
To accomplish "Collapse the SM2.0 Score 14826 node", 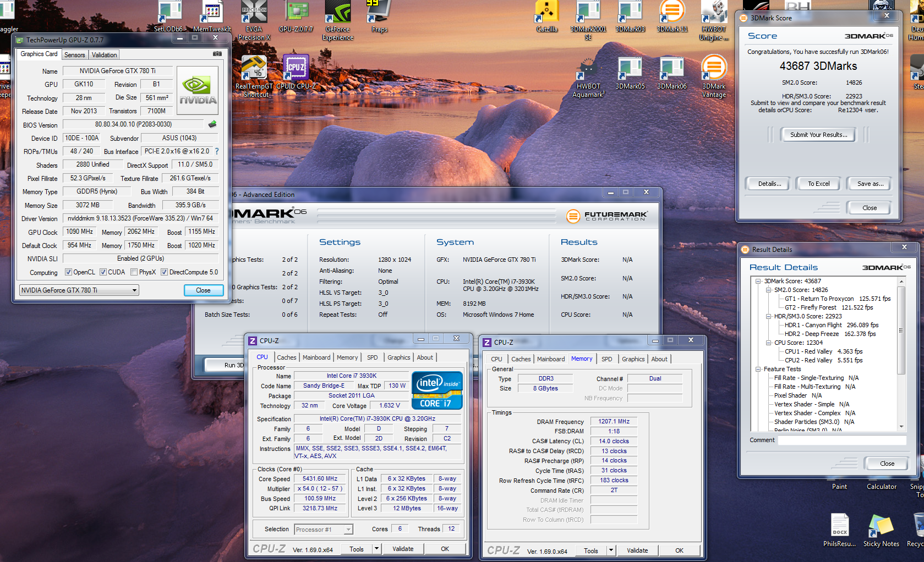I will click(769, 290).
